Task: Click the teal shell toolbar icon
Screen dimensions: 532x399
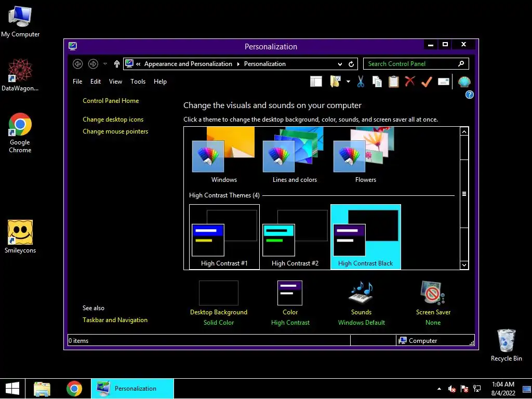Action: 464,82
